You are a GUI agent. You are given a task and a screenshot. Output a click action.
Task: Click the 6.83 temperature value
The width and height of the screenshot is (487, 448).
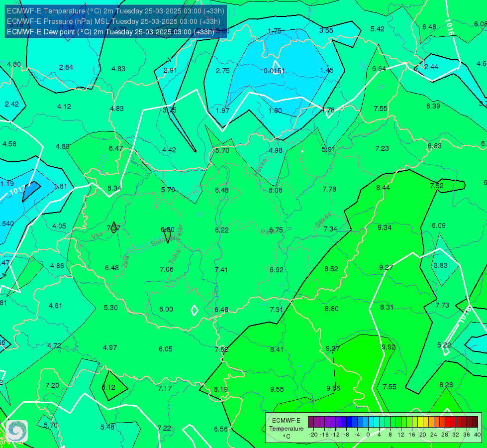click(x=434, y=146)
